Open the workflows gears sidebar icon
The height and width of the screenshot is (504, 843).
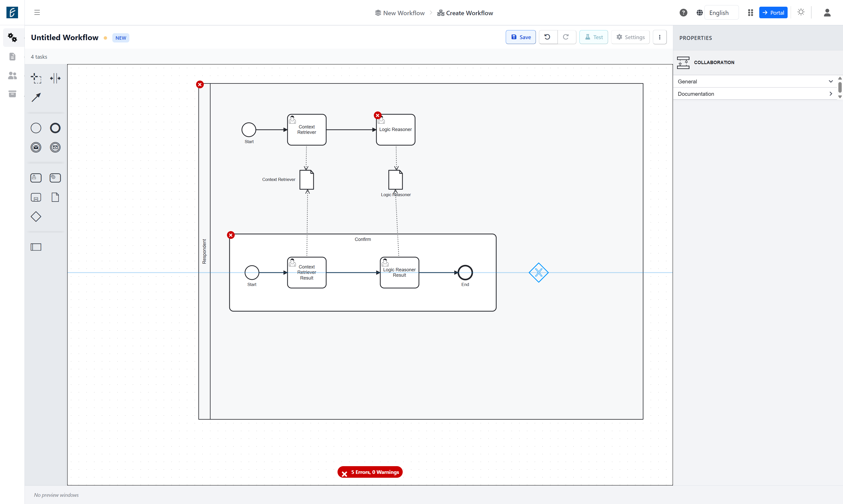(x=12, y=37)
